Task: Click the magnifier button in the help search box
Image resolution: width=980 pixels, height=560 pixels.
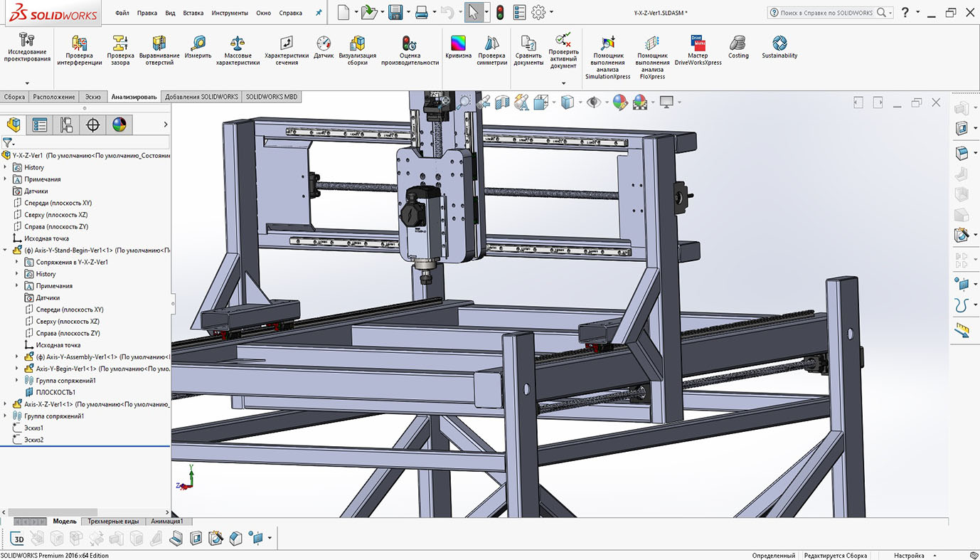Action: point(882,13)
